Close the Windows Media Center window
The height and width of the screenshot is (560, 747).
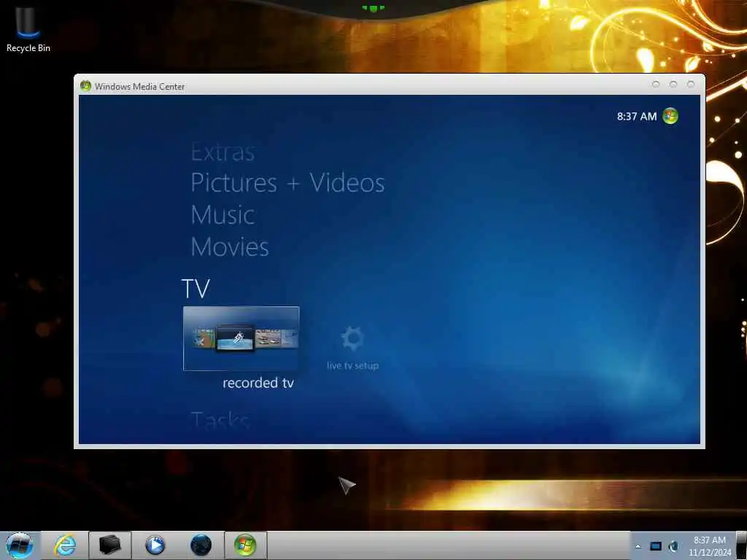pyautogui.click(x=691, y=85)
